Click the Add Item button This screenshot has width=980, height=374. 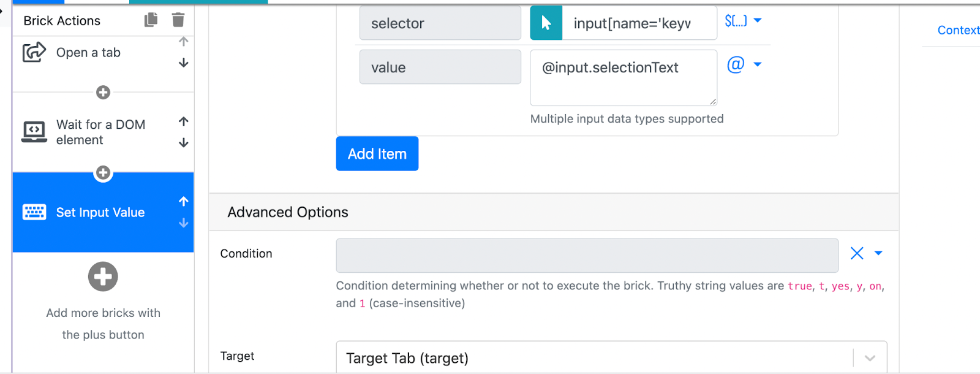click(377, 154)
